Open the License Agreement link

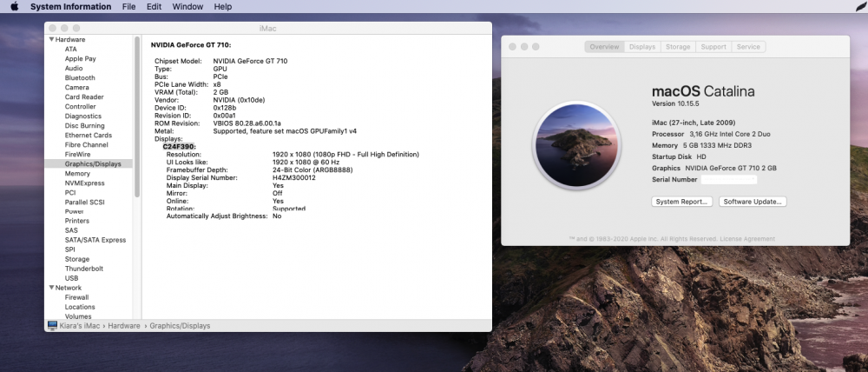(747, 239)
